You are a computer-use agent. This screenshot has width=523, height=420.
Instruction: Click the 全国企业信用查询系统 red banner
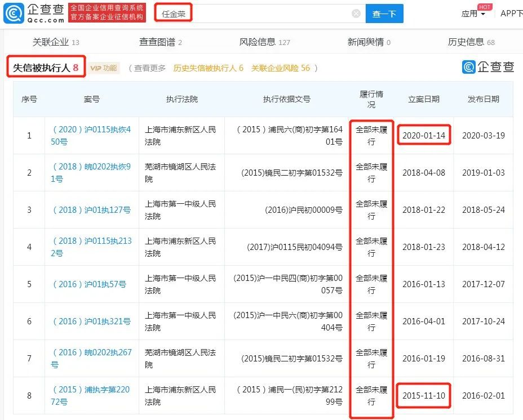coord(107,12)
